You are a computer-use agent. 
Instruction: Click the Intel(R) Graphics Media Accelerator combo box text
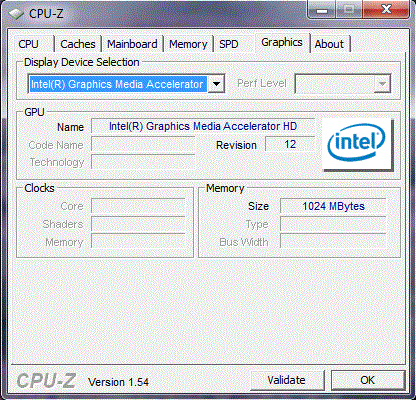point(117,84)
